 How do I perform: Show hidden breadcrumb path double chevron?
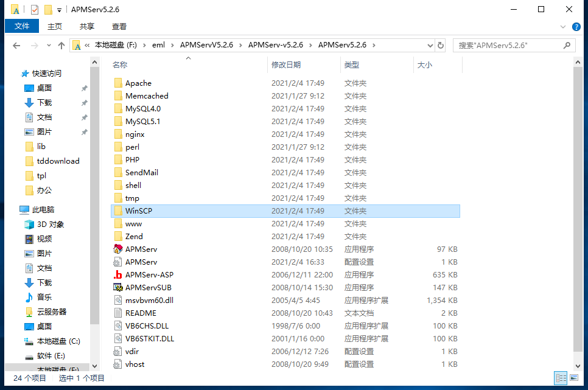[x=87, y=46]
